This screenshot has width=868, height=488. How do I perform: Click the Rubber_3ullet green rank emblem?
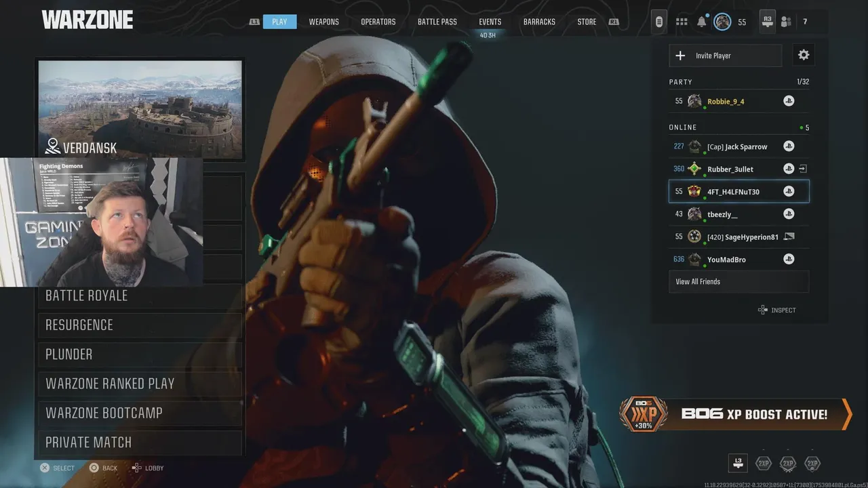click(694, 169)
